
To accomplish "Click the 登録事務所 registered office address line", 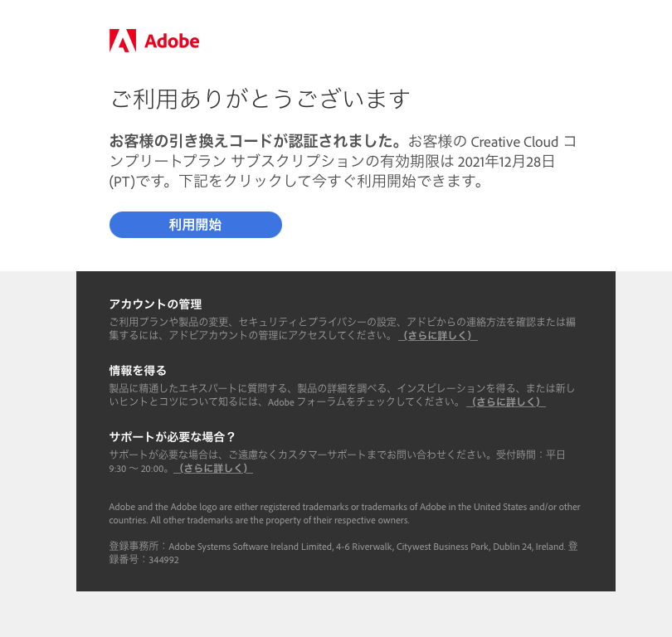I will click(x=343, y=547).
